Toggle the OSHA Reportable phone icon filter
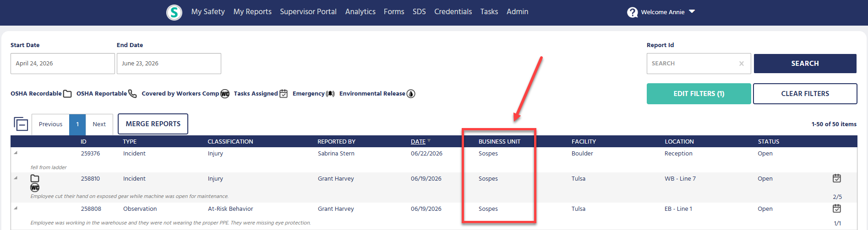Viewport: 868px width, 230px height. coord(132,94)
